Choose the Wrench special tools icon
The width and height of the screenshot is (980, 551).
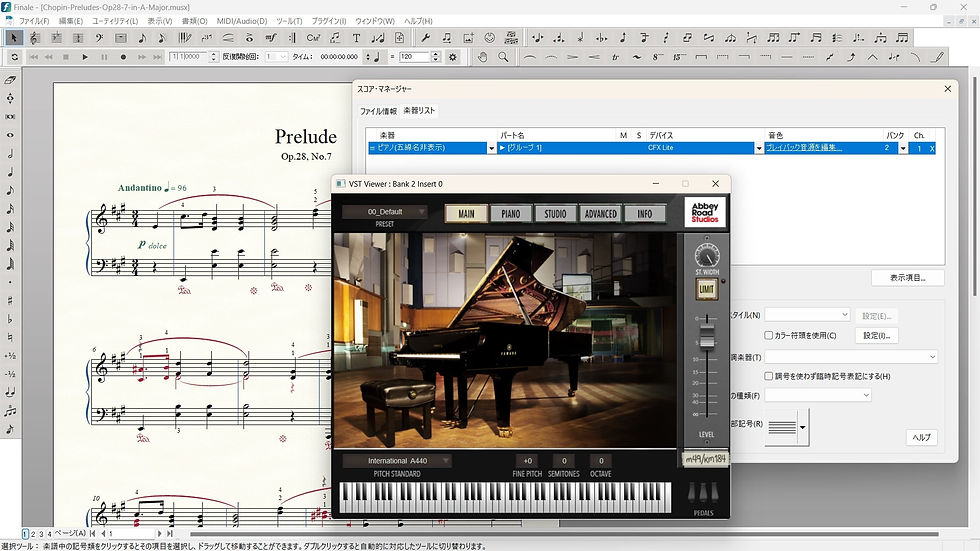point(426,37)
